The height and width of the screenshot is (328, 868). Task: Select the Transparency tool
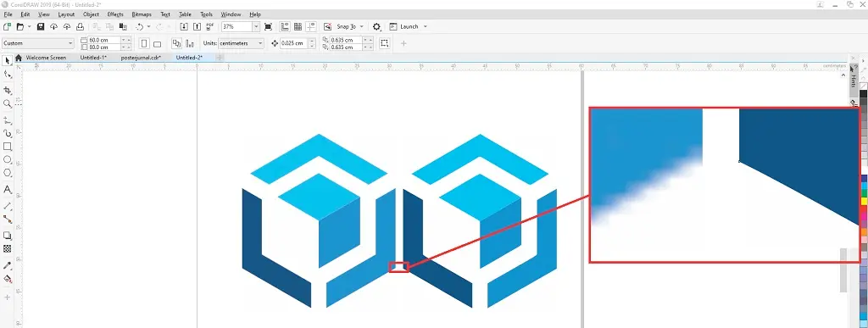point(7,249)
